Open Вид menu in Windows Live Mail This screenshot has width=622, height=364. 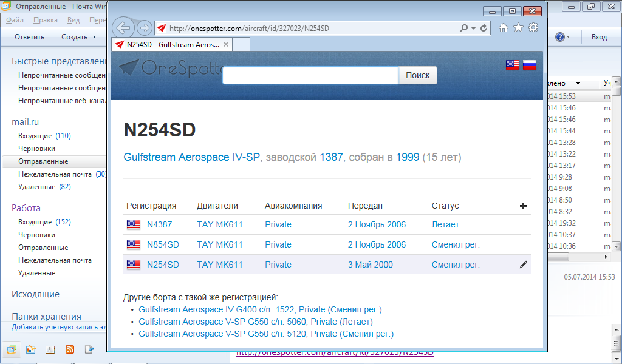[73, 20]
